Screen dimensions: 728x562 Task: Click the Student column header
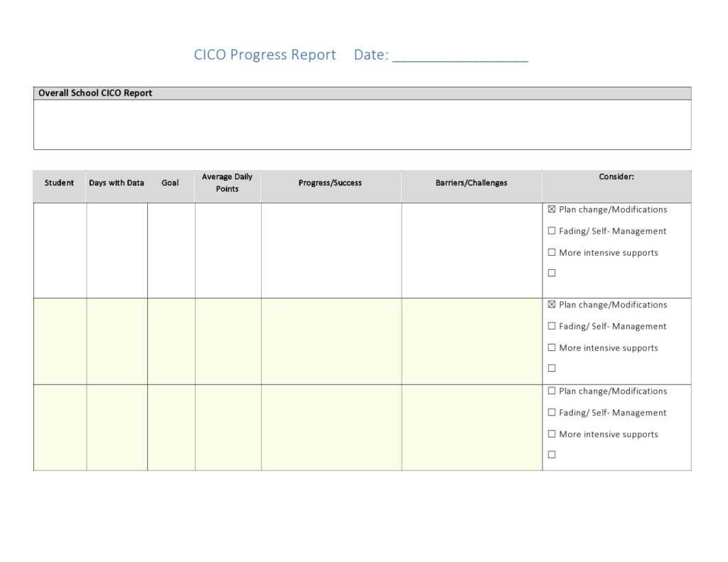tap(59, 183)
